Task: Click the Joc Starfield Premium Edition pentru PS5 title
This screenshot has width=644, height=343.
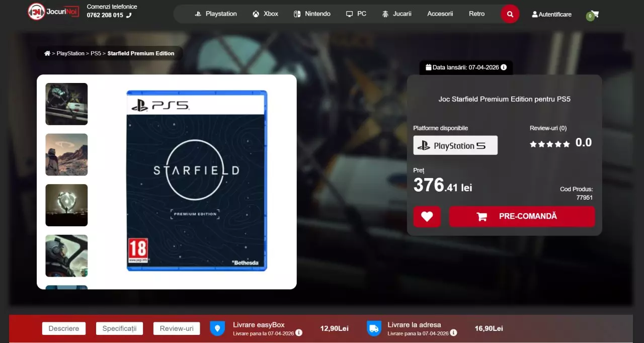Action: [505, 99]
